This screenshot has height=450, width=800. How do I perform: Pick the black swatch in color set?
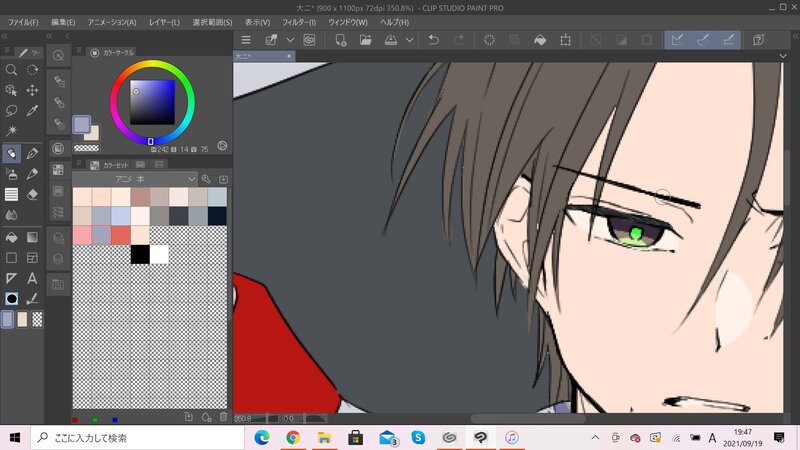pyautogui.click(x=140, y=254)
